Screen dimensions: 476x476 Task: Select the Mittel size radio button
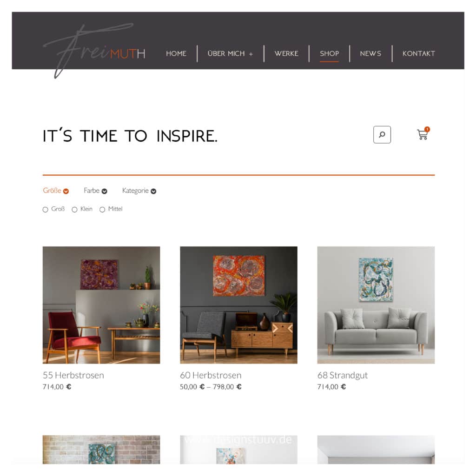point(102,210)
